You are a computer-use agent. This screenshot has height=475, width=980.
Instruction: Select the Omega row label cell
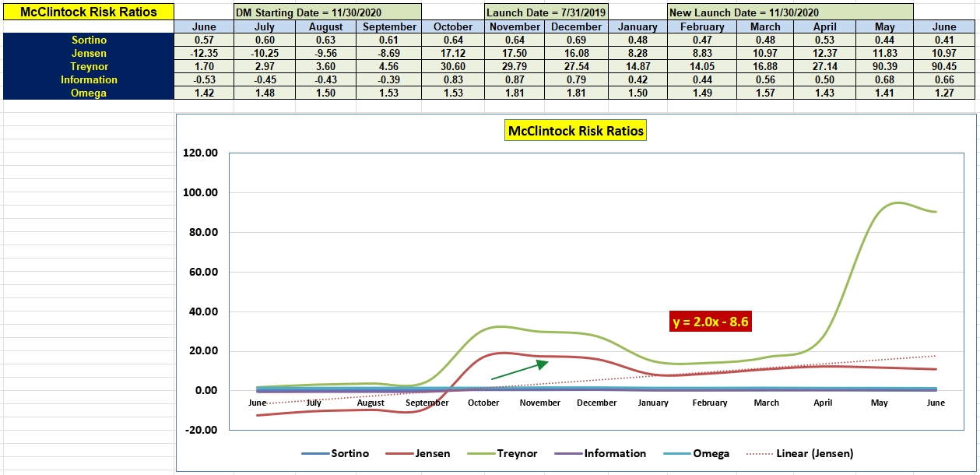tap(88, 93)
